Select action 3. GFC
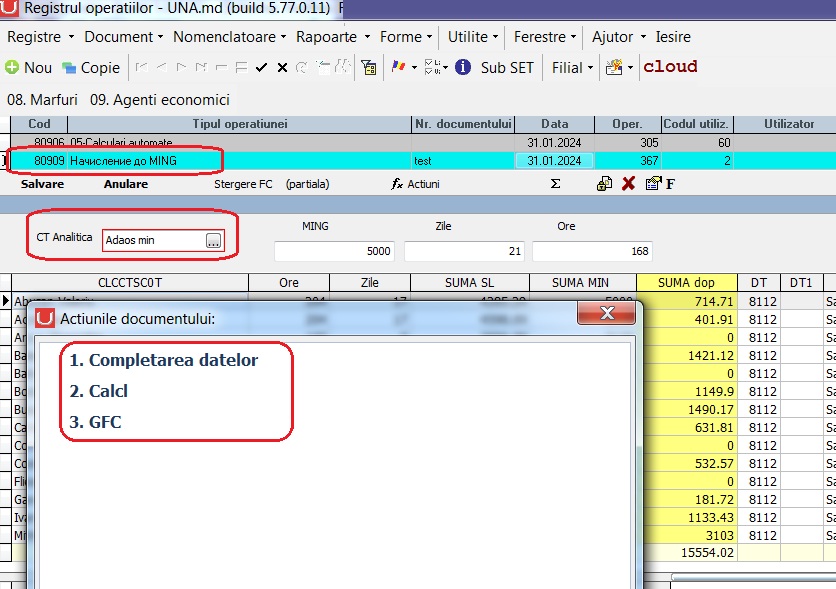 [95, 422]
